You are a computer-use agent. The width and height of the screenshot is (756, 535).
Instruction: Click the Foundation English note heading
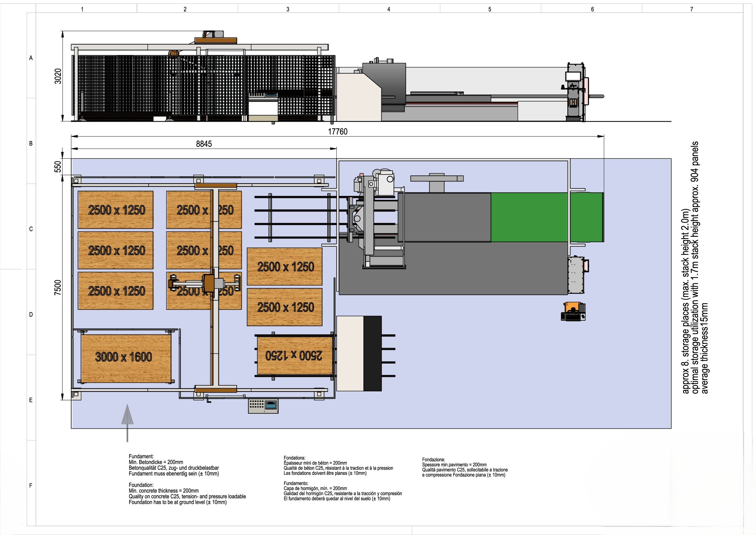tap(141, 485)
